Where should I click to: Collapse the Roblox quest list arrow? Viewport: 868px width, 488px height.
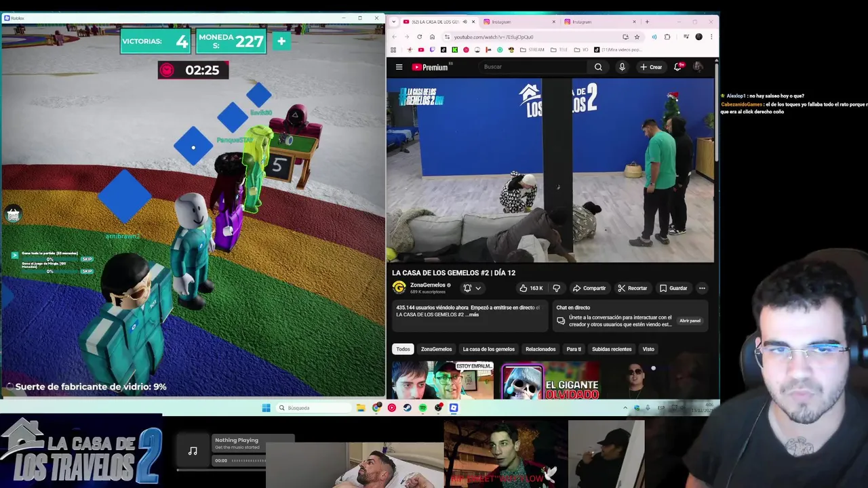(14, 256)
